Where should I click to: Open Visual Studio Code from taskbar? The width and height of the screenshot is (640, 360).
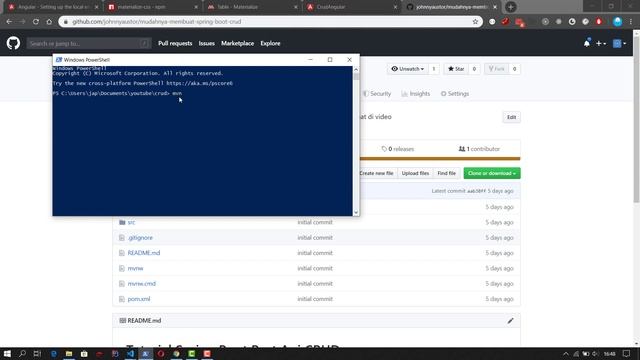coord(130,354)
